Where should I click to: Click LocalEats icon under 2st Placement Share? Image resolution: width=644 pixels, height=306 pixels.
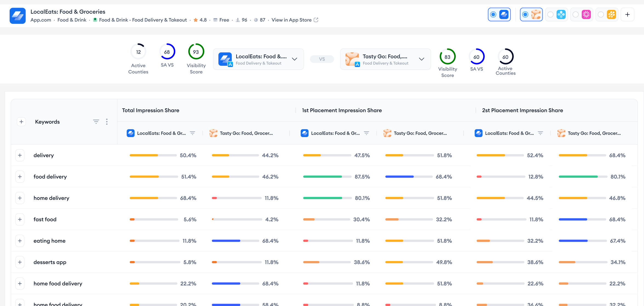pos(478,133)
